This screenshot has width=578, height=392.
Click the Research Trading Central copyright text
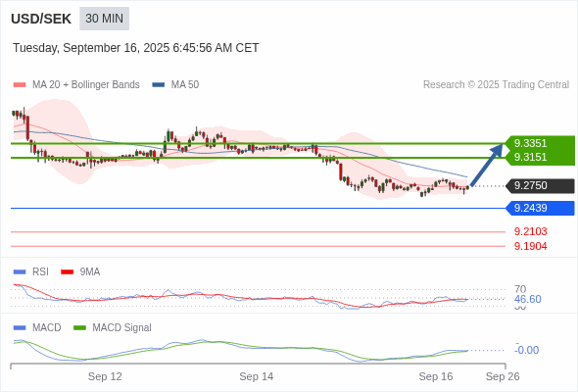click(496, 85)
